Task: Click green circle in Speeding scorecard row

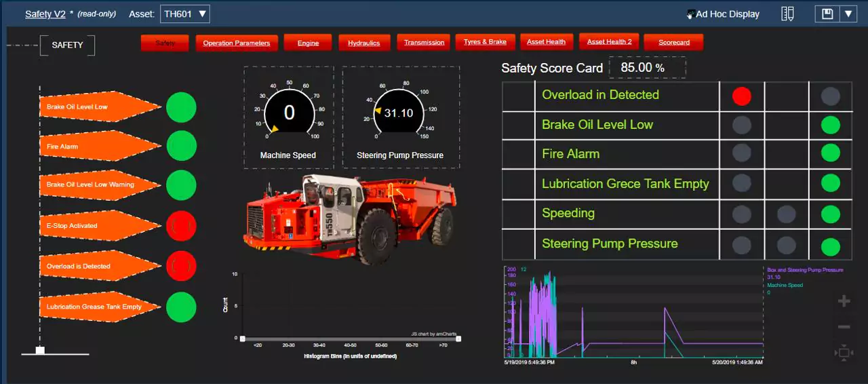Action: coord(830,214)
